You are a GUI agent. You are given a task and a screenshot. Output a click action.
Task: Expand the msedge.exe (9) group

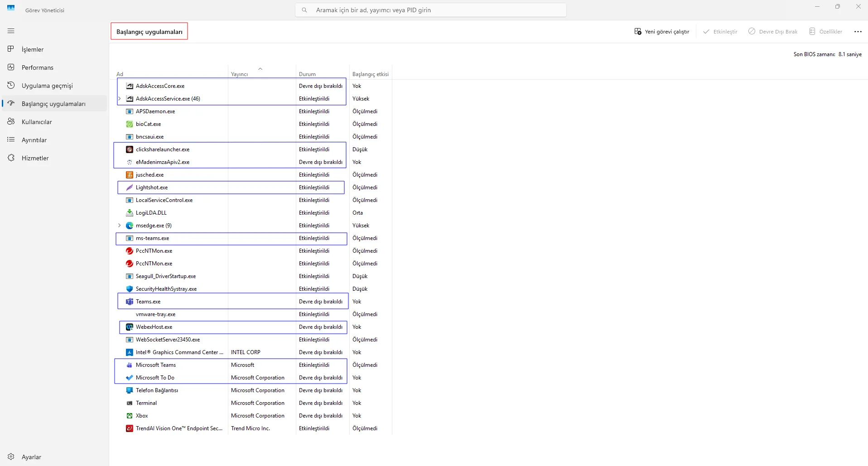(x=120, y=226)
